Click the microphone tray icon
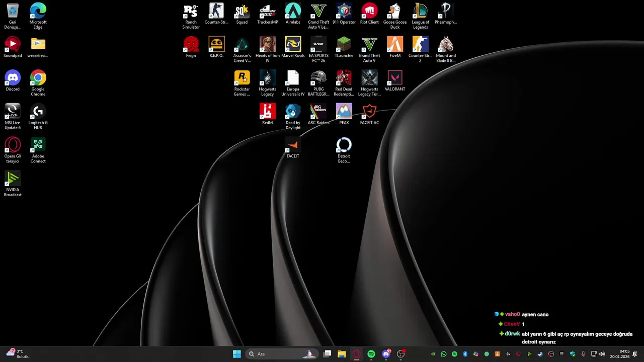Image resolution: width=644 pixels, height=362 pixels. pos(583,354)
